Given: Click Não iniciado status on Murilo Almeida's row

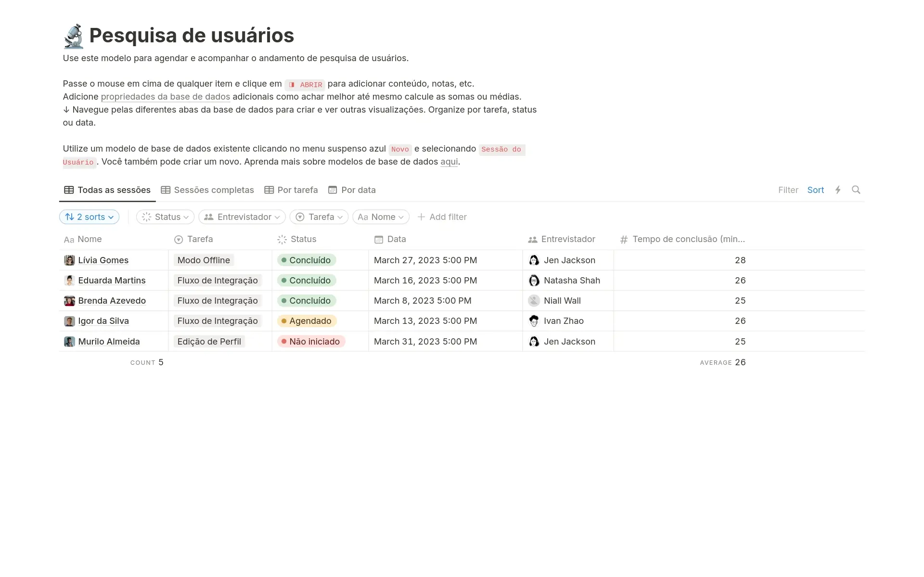Looking at the screenshot, I should tap(311, 341).
